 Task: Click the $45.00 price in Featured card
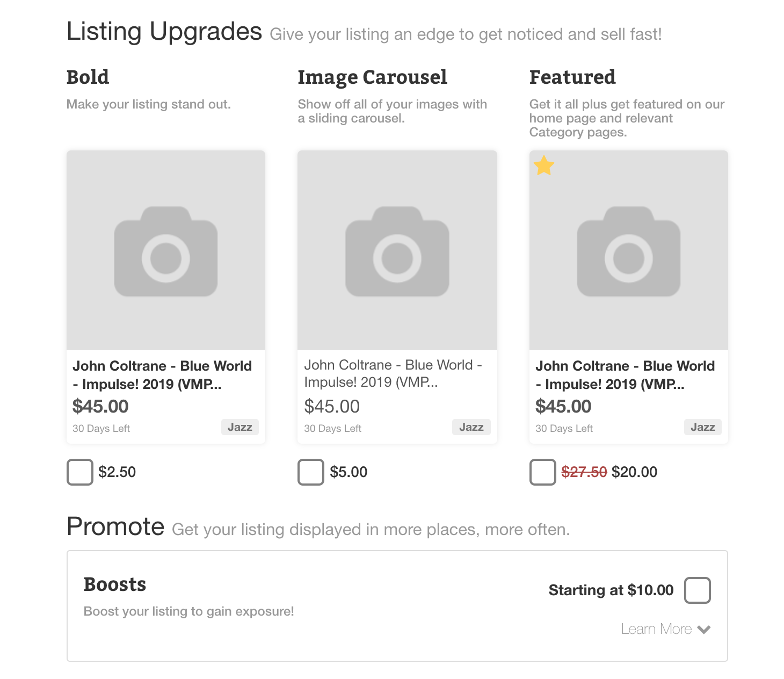(563, 407)
